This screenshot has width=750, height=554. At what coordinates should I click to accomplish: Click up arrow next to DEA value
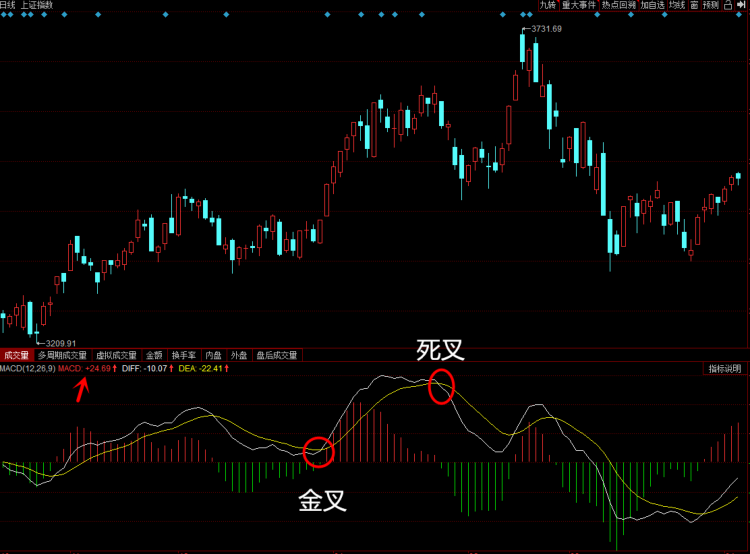[227, 369]
